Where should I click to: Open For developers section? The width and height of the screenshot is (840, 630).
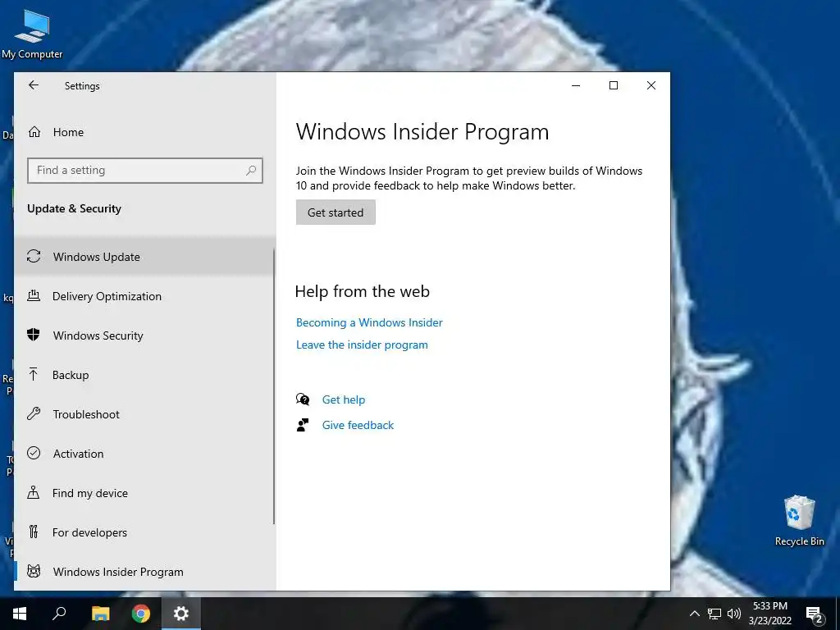(x=144, y=532)
